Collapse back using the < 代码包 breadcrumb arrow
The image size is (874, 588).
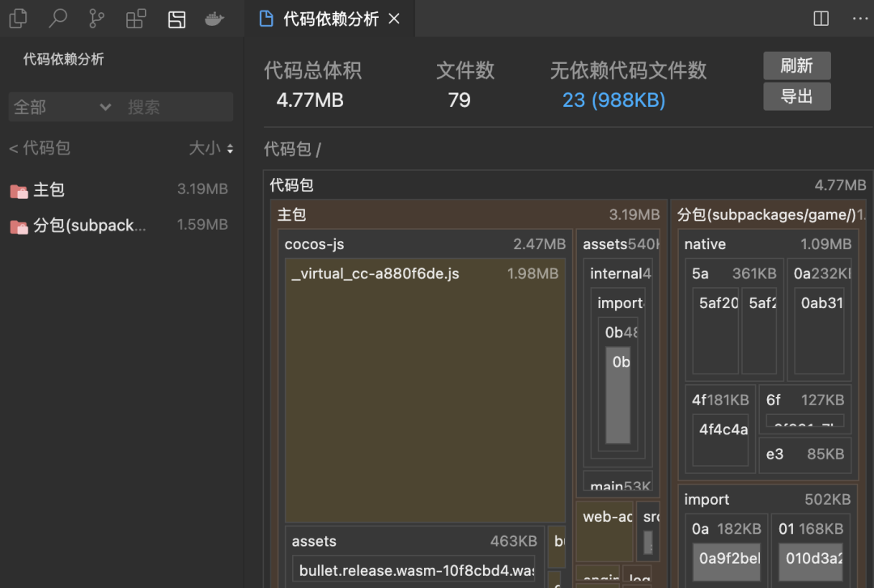18,148
